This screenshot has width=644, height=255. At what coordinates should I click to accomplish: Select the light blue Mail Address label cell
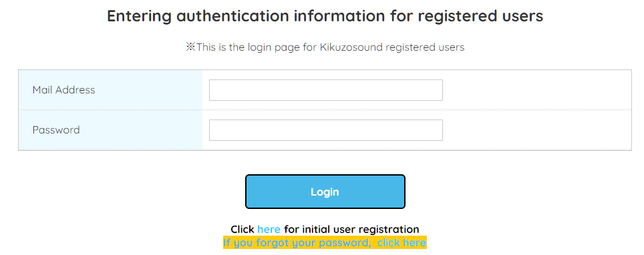pos(110,90)
